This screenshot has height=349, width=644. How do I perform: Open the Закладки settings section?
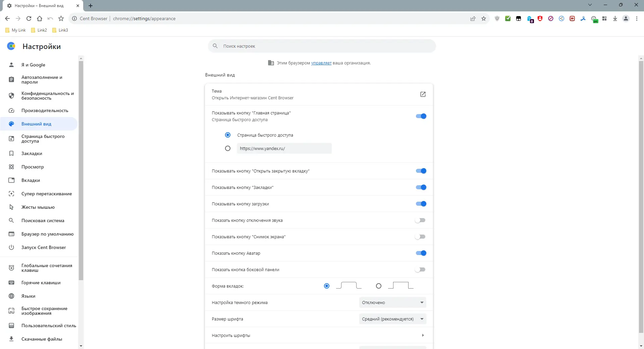(32, 154)
